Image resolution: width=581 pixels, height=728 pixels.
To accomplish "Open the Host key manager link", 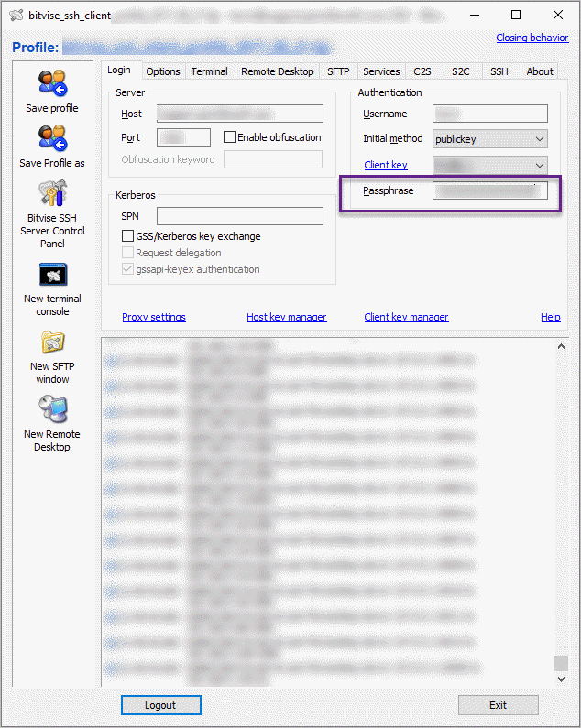I will [286, 317].
